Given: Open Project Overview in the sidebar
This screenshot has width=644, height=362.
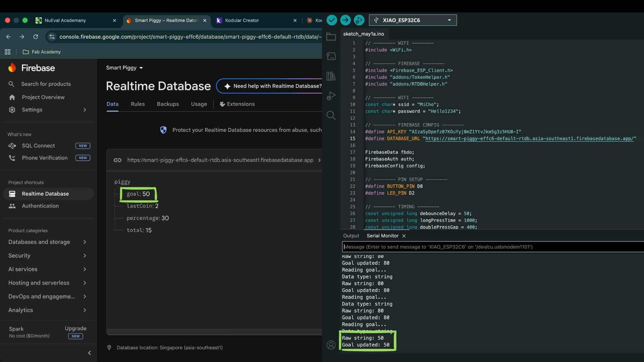Looking at the screenshot, I should (x=43, y=97).
